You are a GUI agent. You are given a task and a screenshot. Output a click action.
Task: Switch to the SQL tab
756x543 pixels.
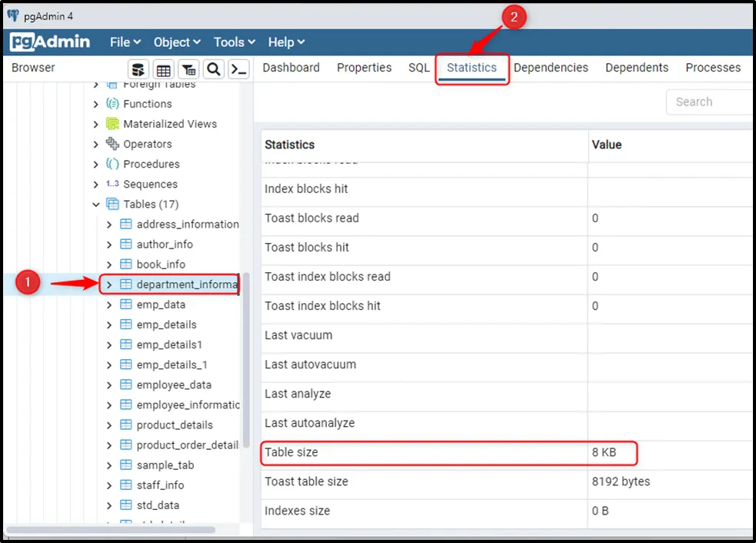click(x=418, y=68)
